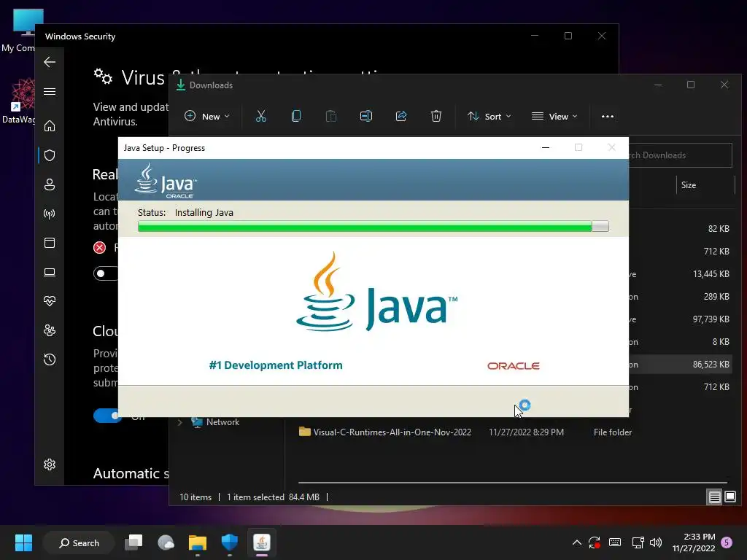Open Windows Security settings gear
This screenshot has width=747, height=560.
pos(50,464)
